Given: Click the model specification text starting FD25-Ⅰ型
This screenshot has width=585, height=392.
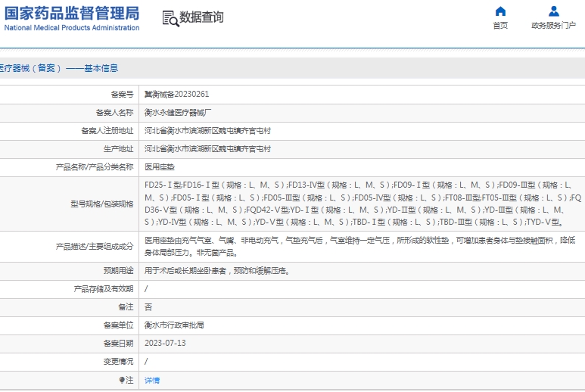Looking at the screenshot, I should pos(363,204).
